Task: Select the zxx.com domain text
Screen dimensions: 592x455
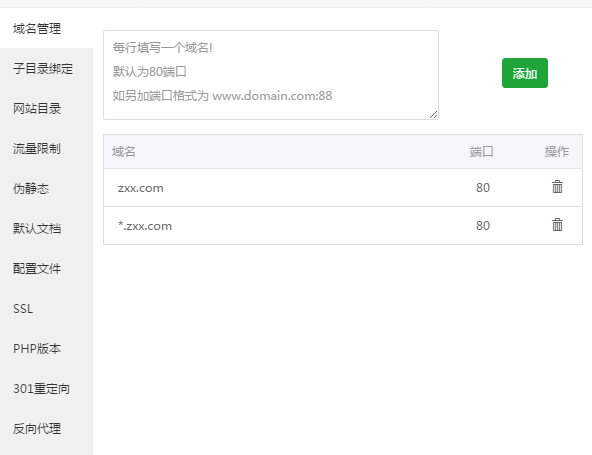Action: point(141,188)
